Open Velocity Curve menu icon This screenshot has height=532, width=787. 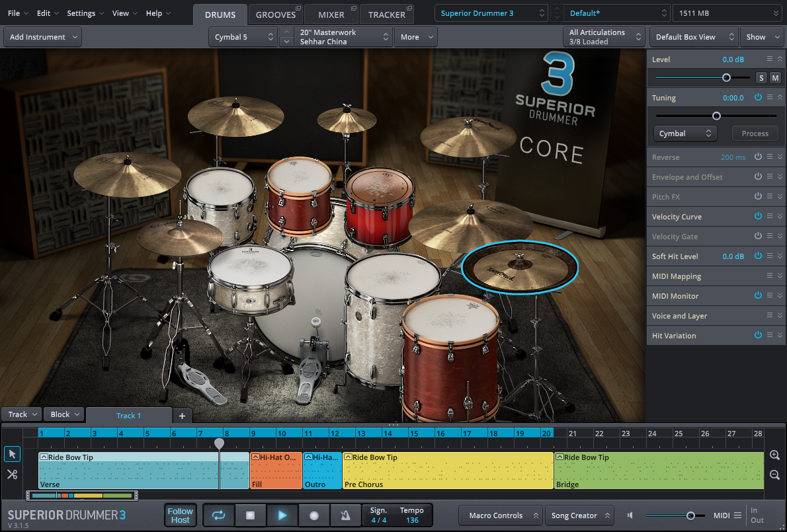click(769, 216)
